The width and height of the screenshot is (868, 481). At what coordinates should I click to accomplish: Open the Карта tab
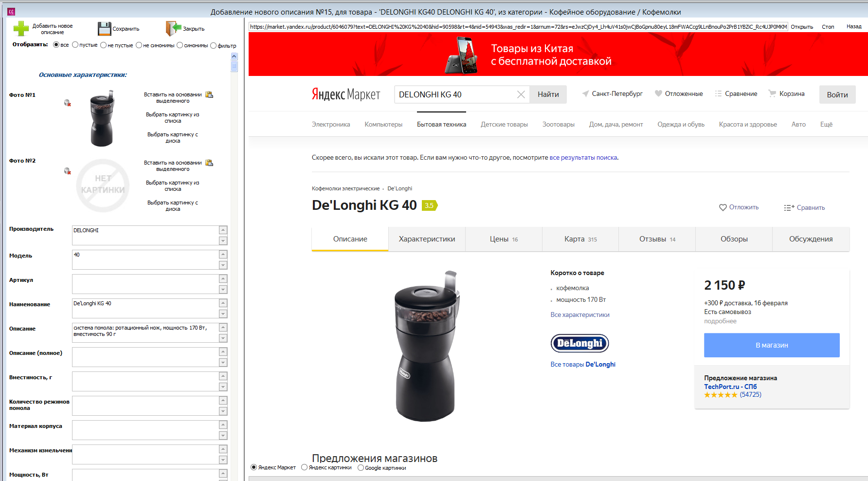(580, 239)
